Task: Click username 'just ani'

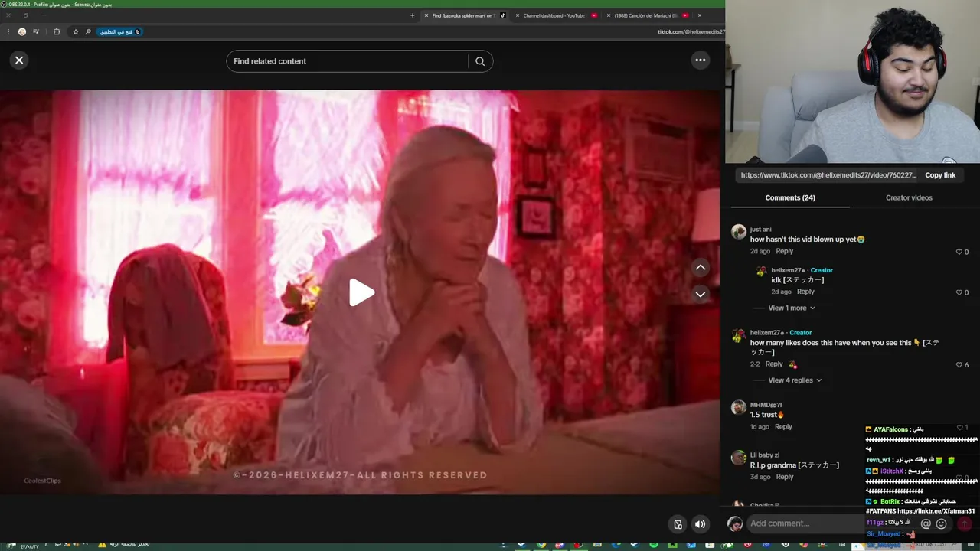Action: [760, 230]
